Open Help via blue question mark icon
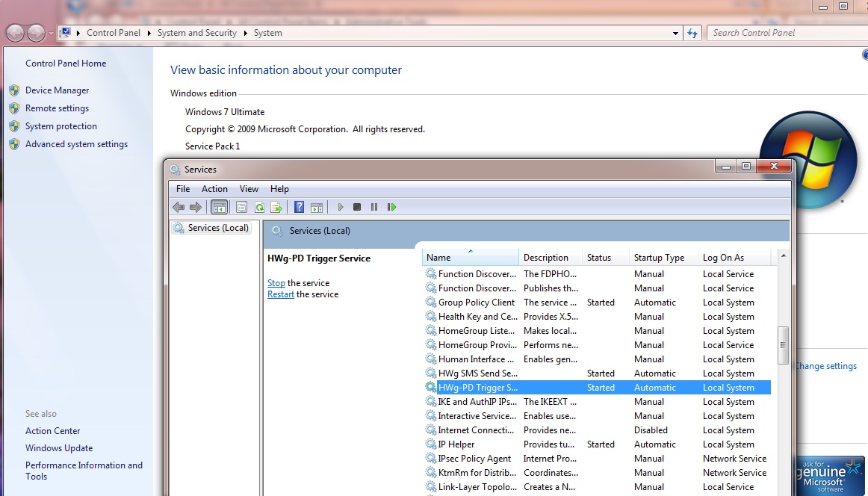The image size is (868, 496). coord(299,207)
